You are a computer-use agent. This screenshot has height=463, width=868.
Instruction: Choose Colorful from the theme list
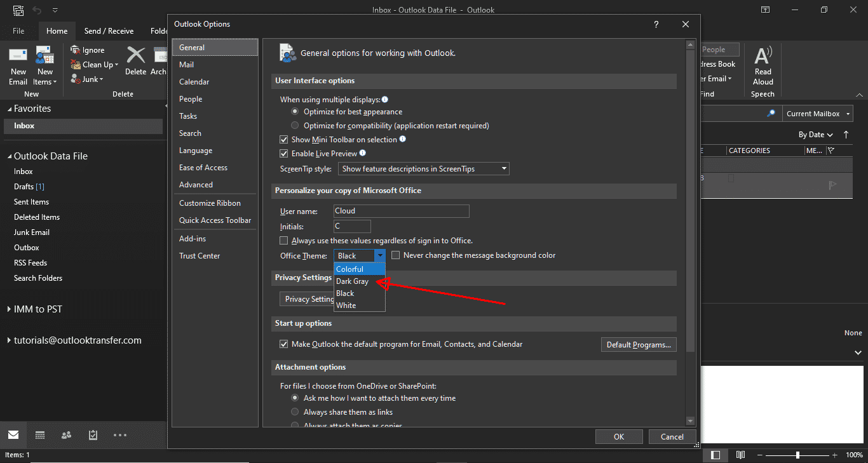click(x=360, y=269)
